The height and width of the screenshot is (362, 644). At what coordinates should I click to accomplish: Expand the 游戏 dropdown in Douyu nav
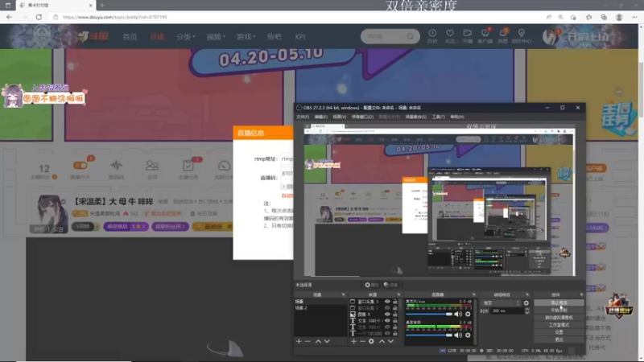click(x=246, y=36)
